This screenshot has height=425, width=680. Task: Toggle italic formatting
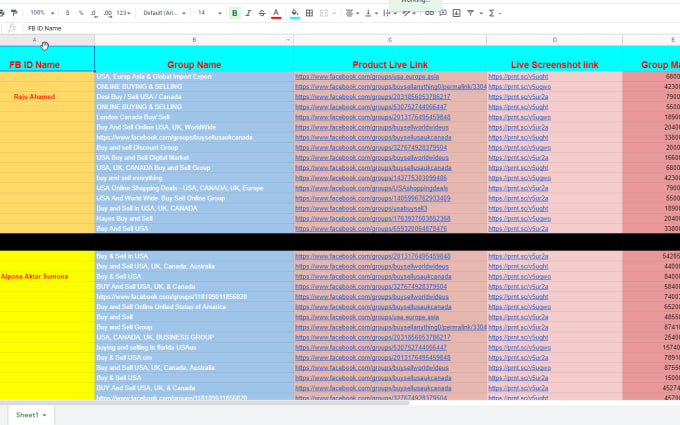point(248,13)
